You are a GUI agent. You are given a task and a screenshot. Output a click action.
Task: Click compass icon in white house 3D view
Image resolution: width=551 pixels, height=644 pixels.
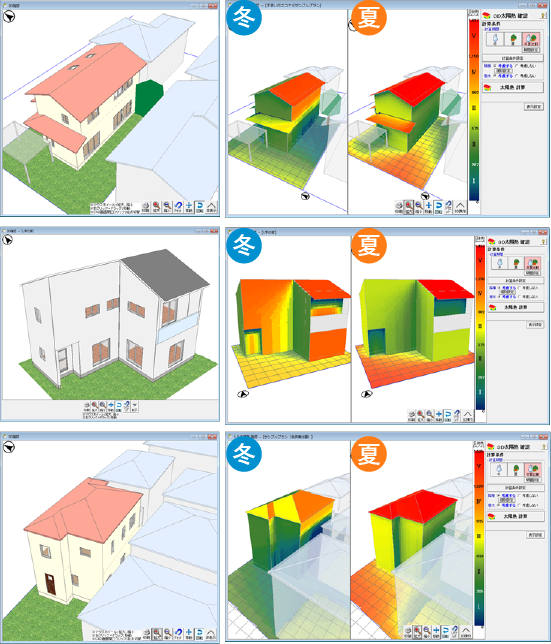[x=7, y=240]
